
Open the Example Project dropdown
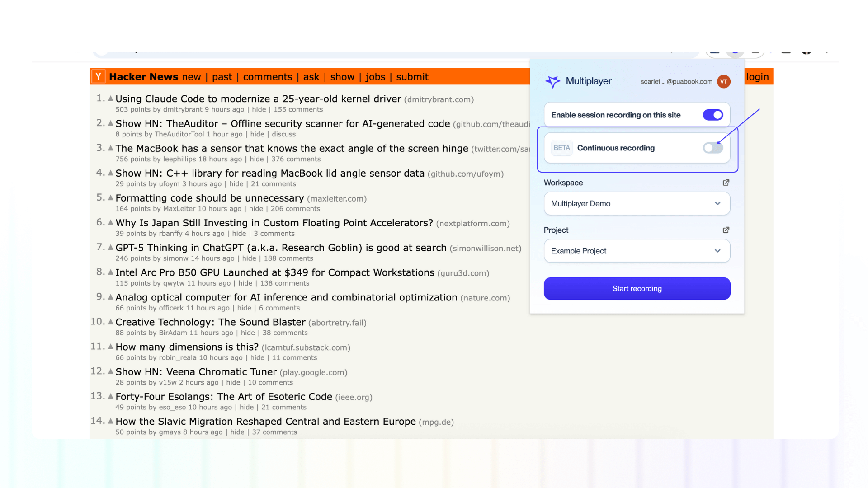point(637,251)
